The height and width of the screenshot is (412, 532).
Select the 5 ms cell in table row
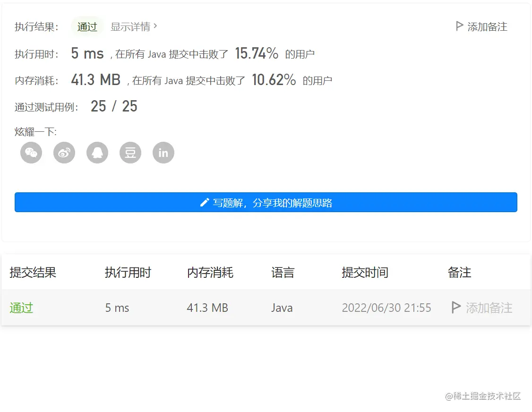(x=117, y=308)
